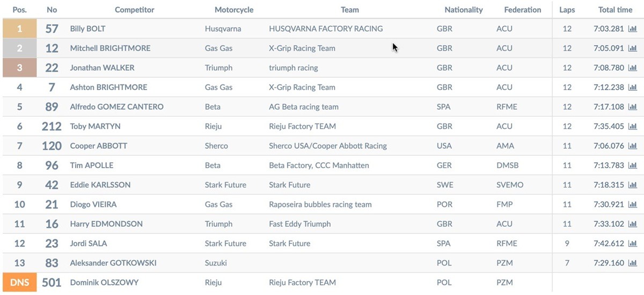Open competitor Jonathan WALKER

click(102, 68)
